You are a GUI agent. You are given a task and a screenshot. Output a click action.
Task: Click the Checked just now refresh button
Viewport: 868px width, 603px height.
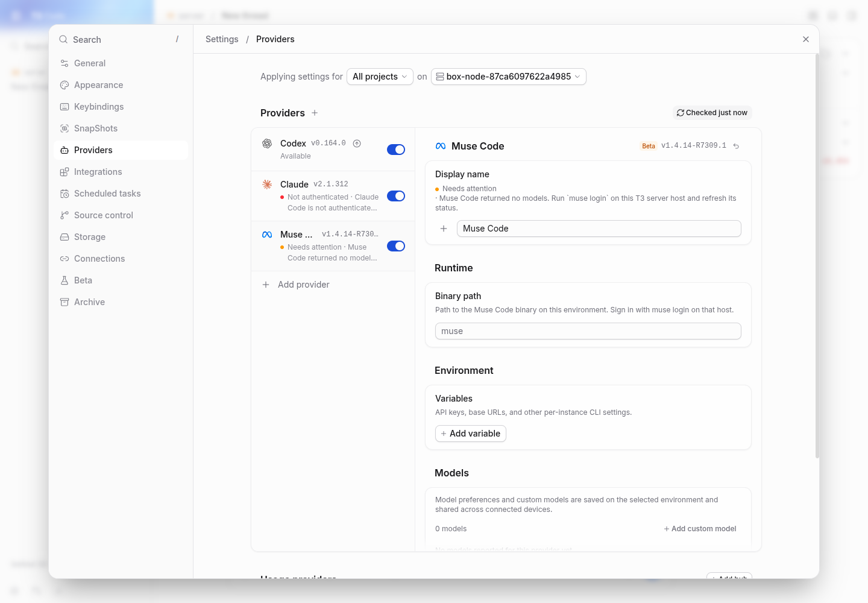pos(712,113)
